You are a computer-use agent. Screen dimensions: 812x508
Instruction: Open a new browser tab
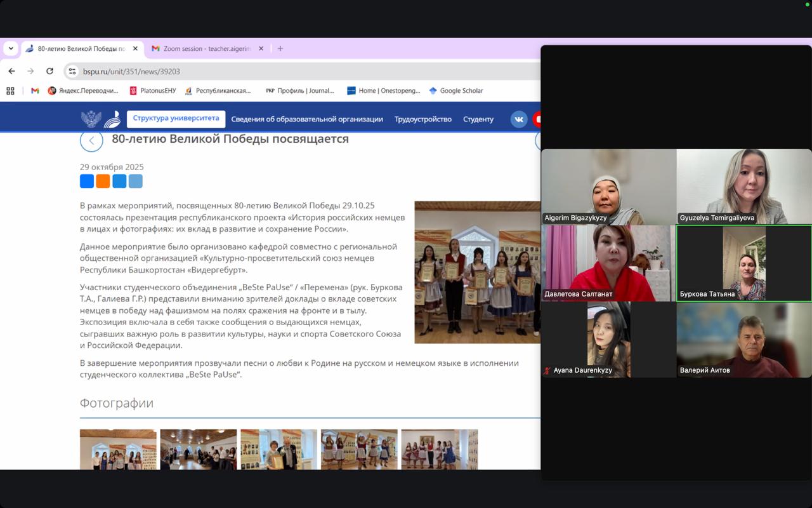click(280, 48)
